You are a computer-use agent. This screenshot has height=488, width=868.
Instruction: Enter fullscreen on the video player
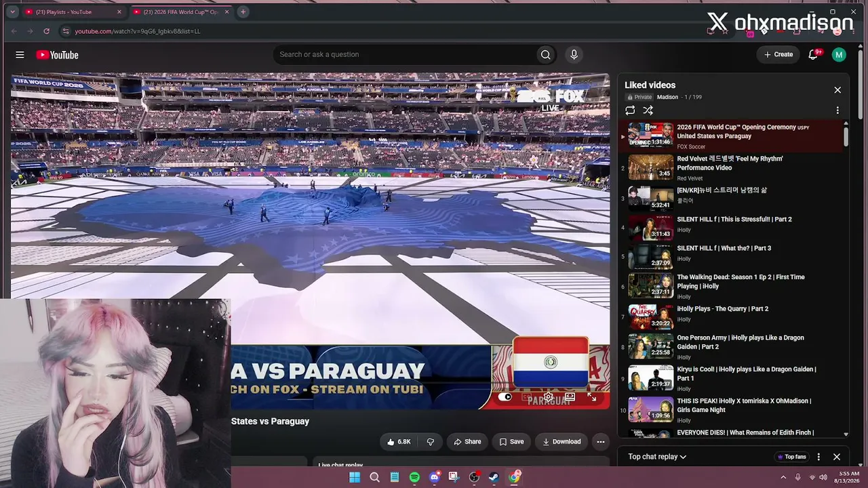592,397
